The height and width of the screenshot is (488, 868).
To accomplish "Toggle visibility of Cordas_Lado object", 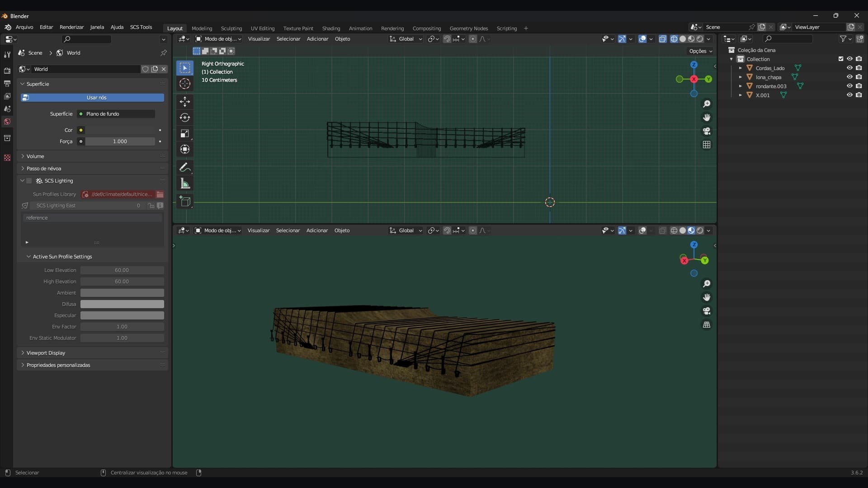I will 849,68.
